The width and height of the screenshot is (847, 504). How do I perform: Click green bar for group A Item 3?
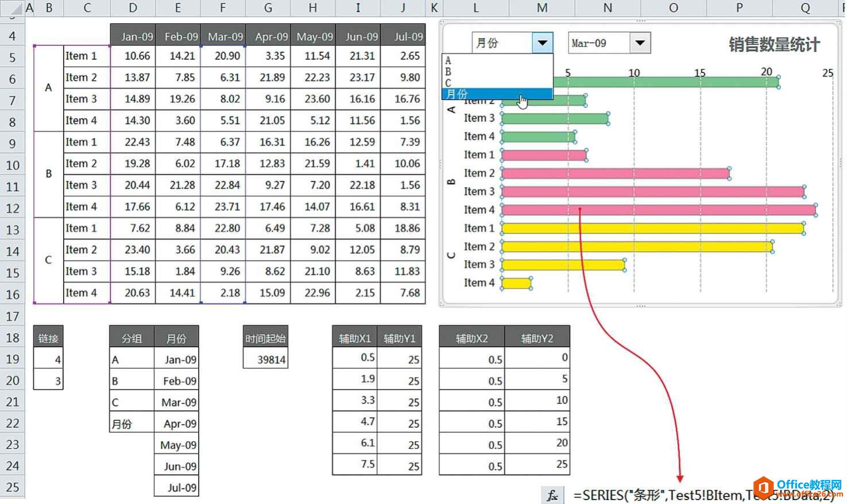(x=555, y=119)
